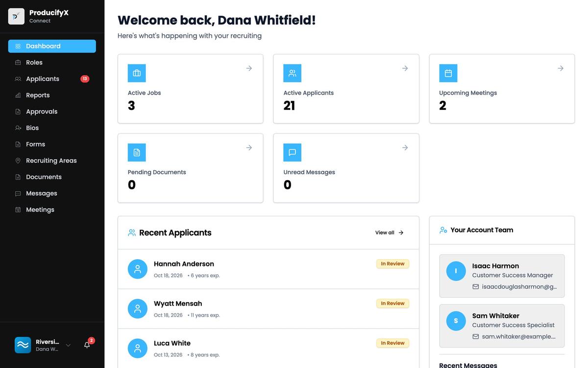588x368 pixels.
Task: Expand the account switcher chevron
Action: 68,345
